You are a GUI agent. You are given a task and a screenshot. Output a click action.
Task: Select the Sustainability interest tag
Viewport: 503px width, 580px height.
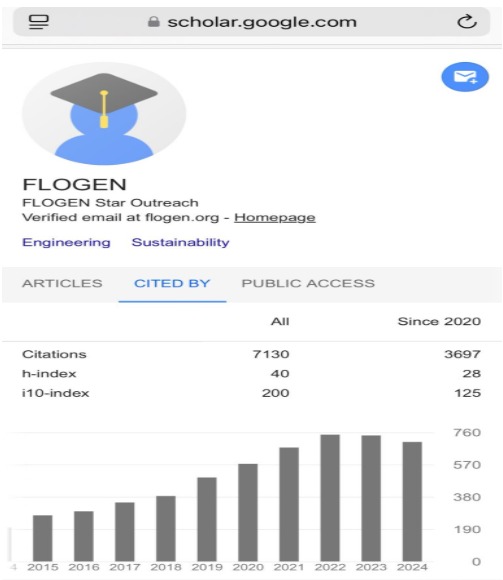click(180, 242)
